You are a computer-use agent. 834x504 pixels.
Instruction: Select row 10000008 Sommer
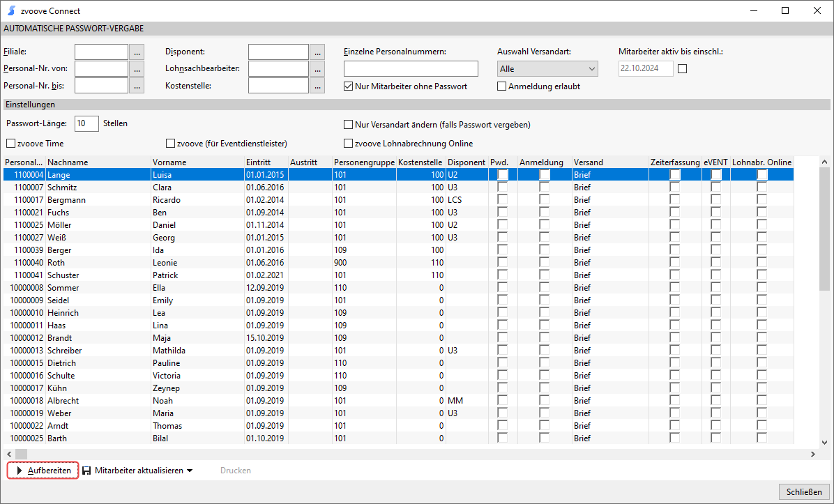pyautogui.click(x=398, y=288)
